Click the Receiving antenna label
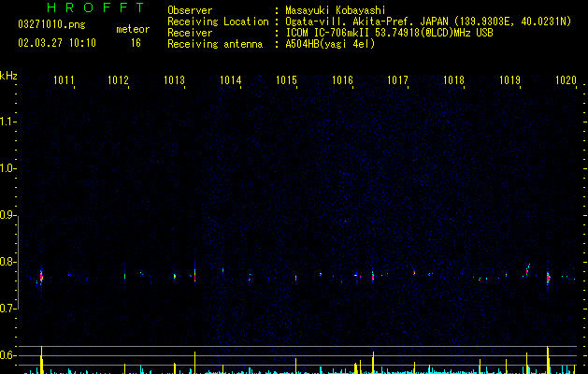The width and height of the screenshot is (588, 374). 215,44
